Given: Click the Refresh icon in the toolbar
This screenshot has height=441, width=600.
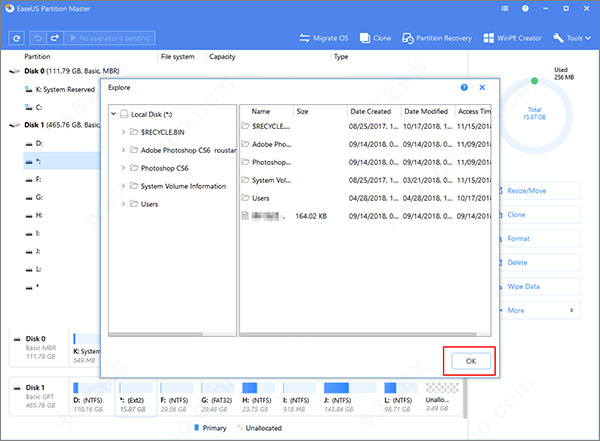Looking at the screenshot, I should (x=16, y=38).
